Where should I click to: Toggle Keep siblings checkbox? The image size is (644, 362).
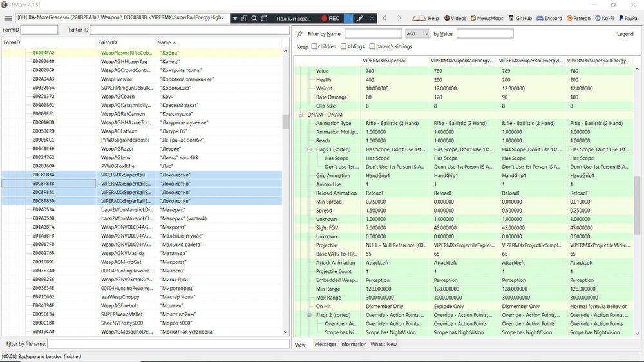coord(343,46)
